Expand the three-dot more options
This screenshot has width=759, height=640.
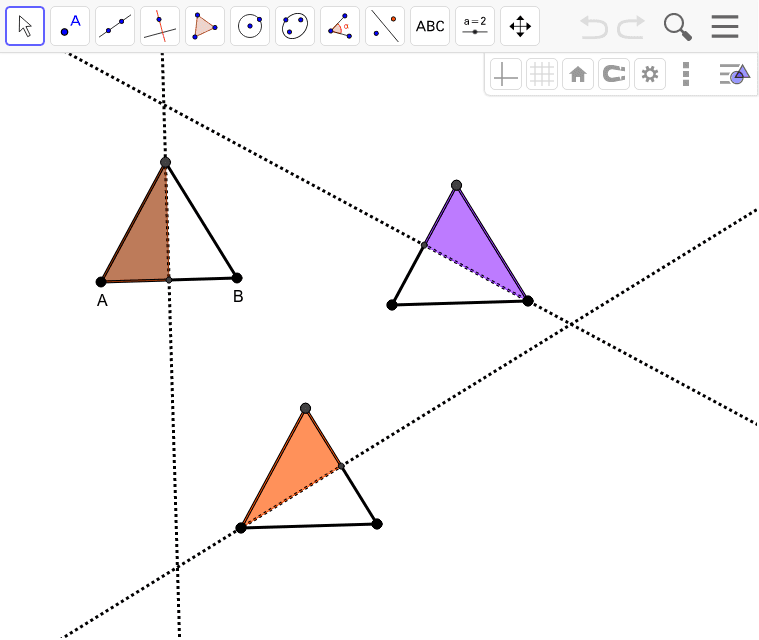(685, 75)
